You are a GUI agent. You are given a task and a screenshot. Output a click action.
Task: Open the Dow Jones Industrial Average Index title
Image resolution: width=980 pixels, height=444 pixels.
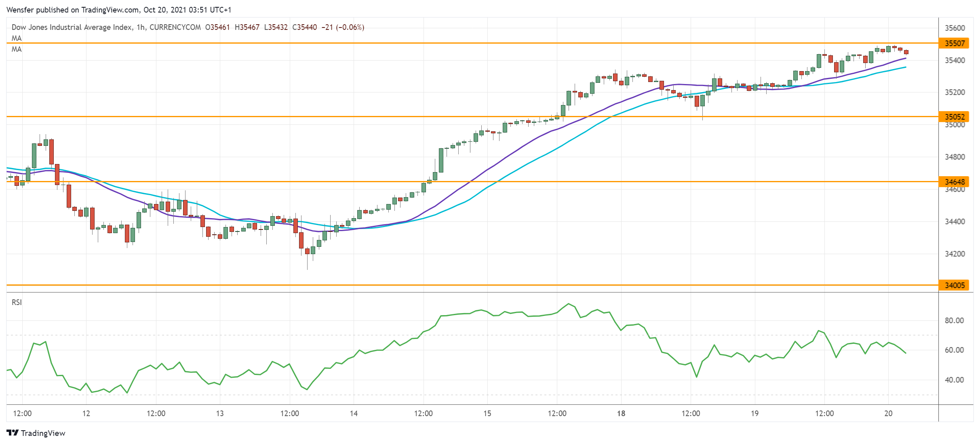coord(72,27)
